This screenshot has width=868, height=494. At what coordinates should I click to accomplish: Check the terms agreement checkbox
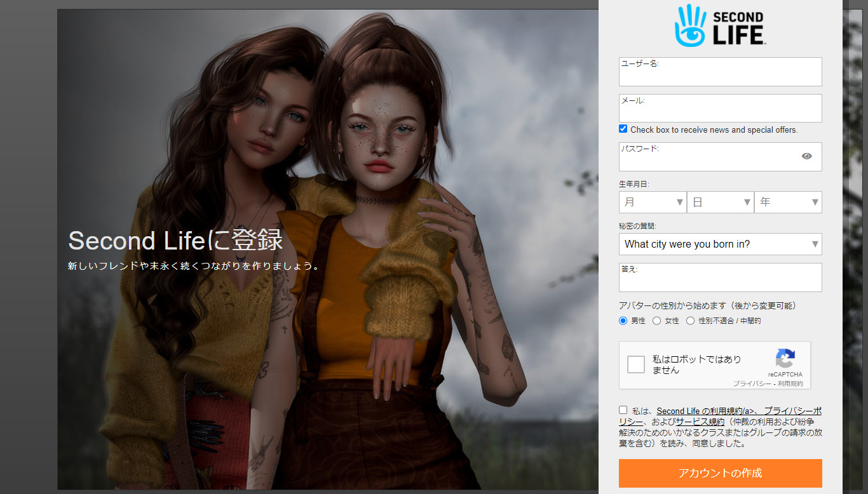click(x=623, y=410)
